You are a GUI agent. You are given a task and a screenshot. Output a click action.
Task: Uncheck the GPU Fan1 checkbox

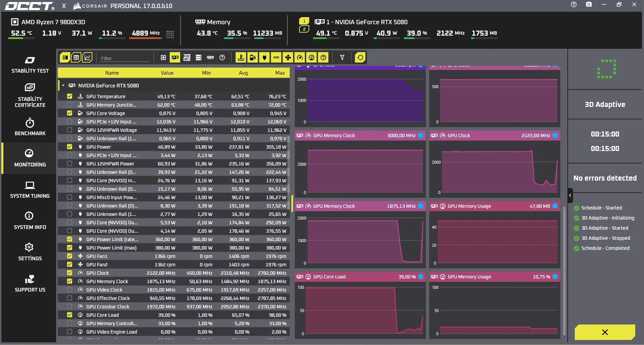click(x=70, y=256)
